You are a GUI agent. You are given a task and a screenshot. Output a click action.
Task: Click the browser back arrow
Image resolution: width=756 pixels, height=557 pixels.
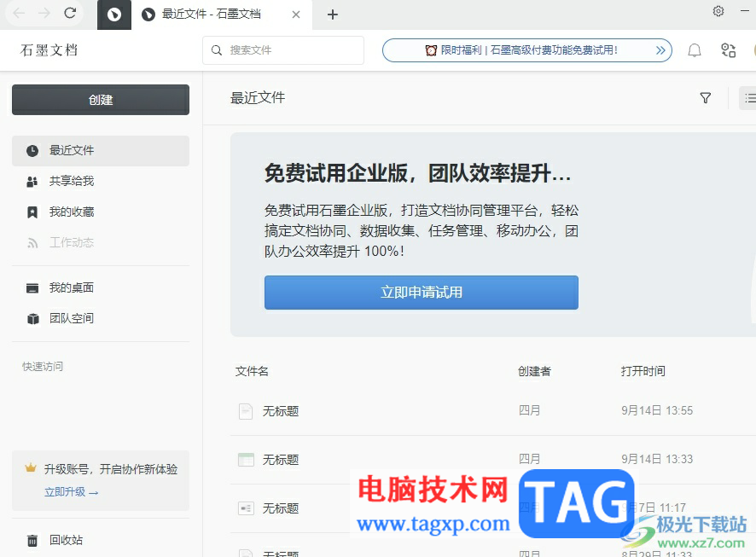(19, 13)
